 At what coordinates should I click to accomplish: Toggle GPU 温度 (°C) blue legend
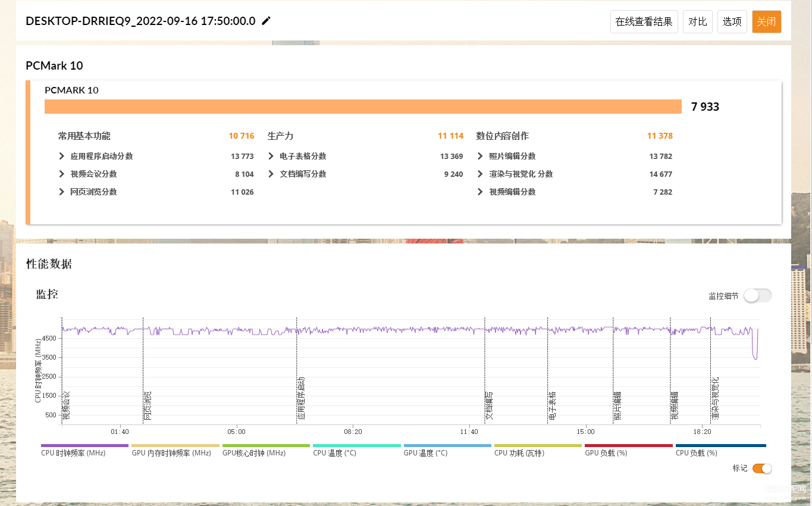447,450
